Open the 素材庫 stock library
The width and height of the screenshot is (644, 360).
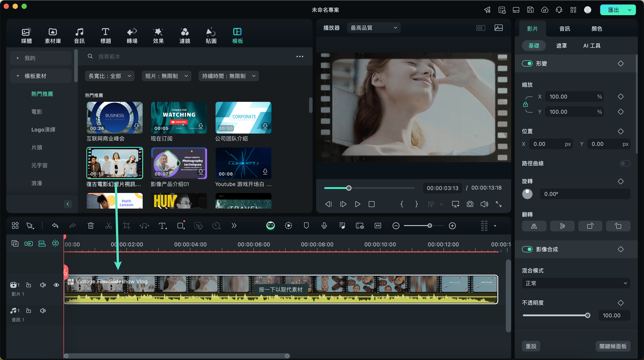[53, 36]
